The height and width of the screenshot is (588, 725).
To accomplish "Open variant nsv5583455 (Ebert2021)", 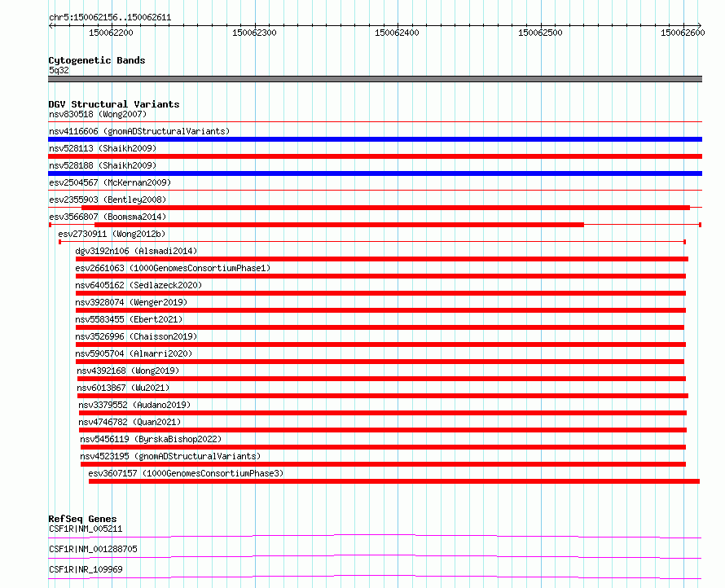I will [x=129, y=319].
